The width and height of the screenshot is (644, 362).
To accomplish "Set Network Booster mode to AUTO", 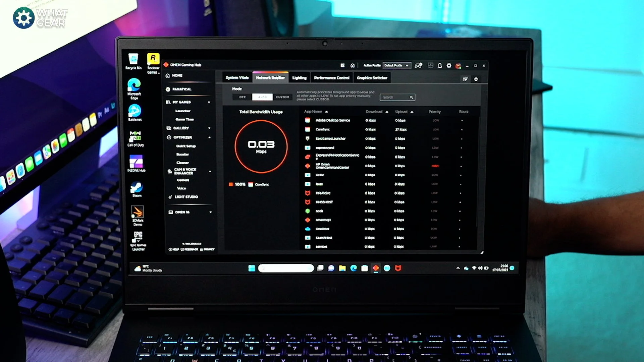I will (x=262, y=97).
